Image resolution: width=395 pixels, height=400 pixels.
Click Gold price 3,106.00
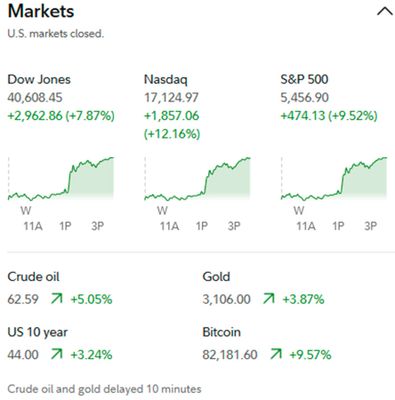tap(226, 299)
